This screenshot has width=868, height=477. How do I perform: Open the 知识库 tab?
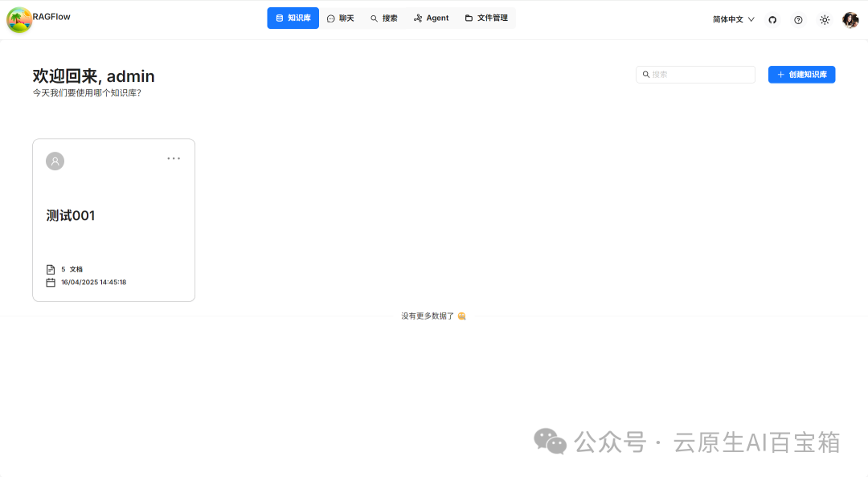click(x=293, y=18)
